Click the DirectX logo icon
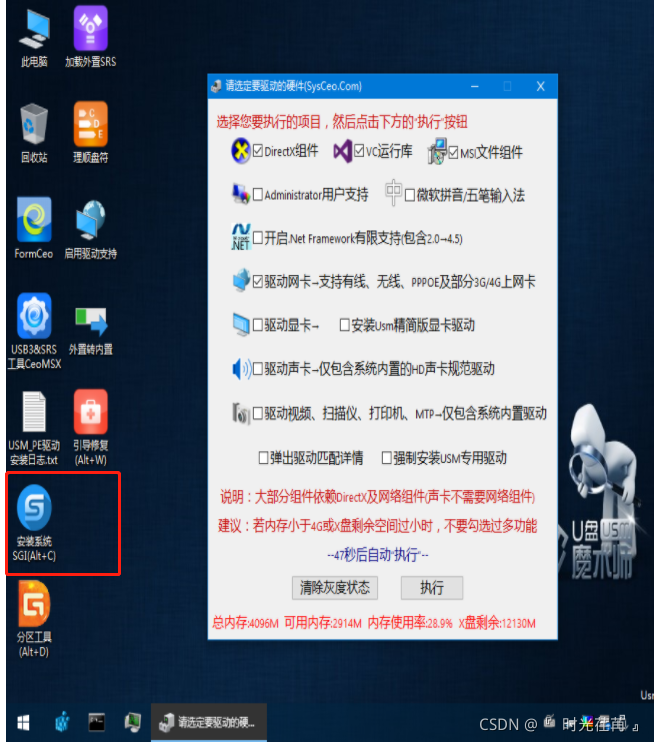This screenshot has height=742, width=654. pyautogui.click(x=241, y=151)
